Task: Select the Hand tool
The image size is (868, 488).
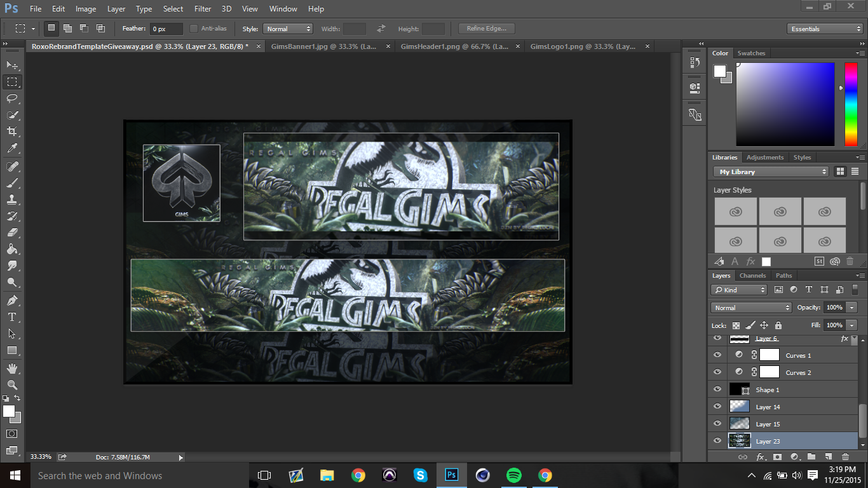Action: [12, 368]
